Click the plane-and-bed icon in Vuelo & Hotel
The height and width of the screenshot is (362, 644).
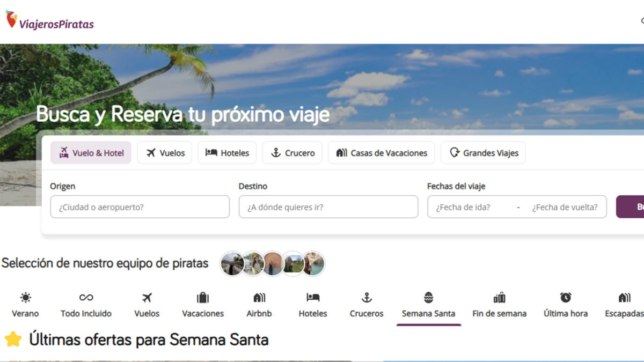point(64,152)
